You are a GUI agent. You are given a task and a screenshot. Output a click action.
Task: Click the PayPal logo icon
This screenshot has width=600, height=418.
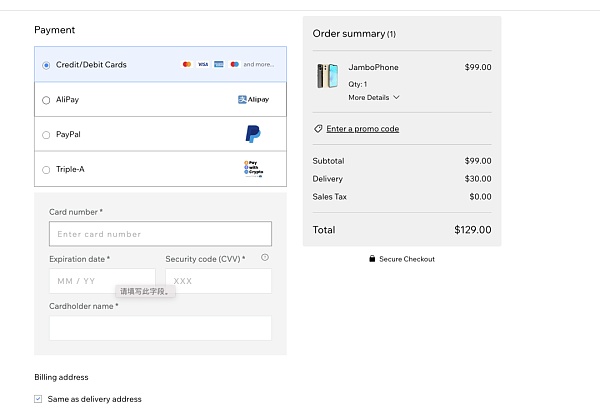(x=253, y=134)
